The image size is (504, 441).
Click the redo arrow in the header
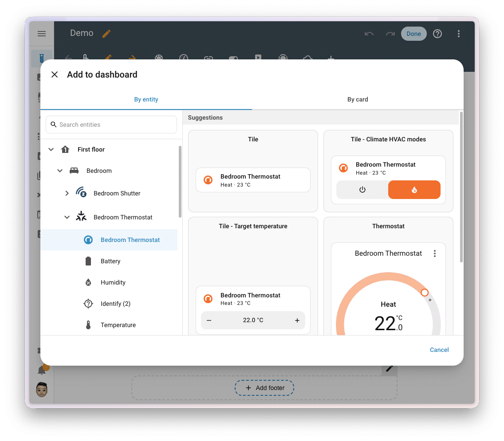click(x=390, y=34)
